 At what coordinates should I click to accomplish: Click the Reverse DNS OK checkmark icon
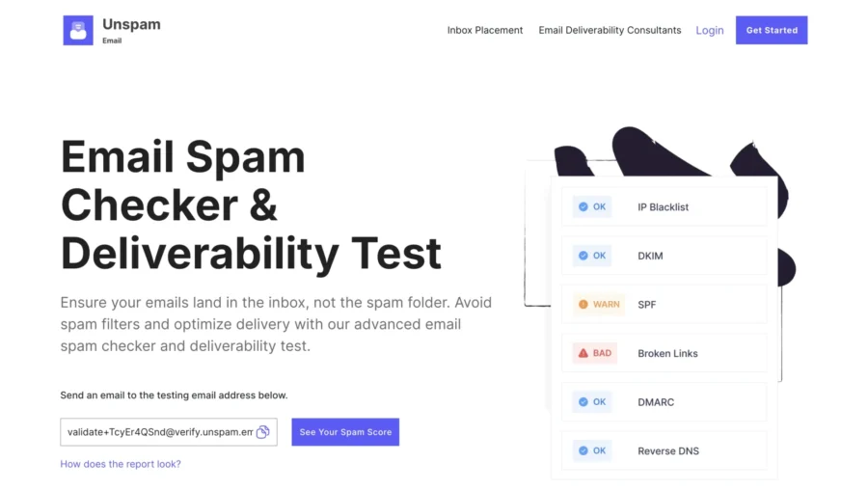pos(583,450)
